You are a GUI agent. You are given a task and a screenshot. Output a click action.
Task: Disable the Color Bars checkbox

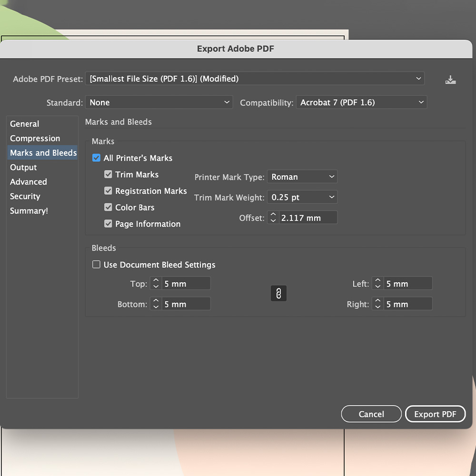coord(108,207)
